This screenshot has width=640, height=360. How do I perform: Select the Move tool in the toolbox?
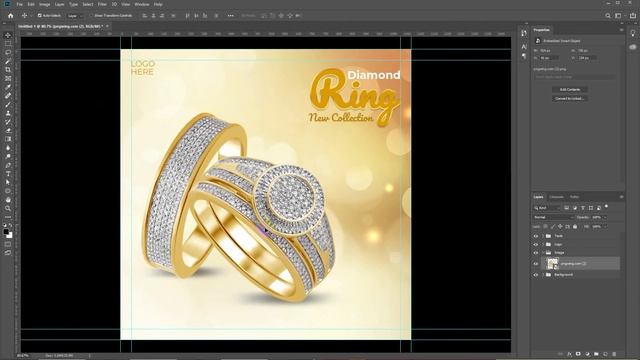coord(8,36)
